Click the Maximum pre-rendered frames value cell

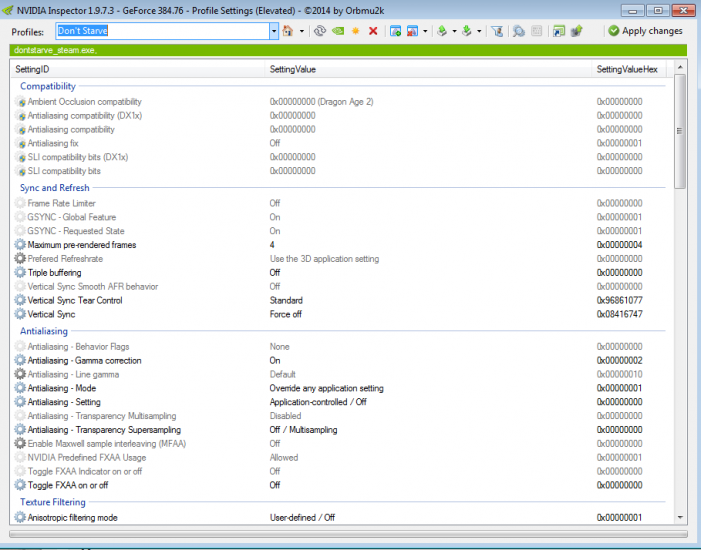(272, 244)
